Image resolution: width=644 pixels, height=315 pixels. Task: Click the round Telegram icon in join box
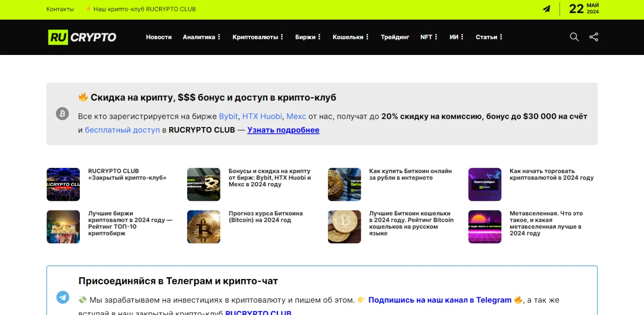[x=63, y=297]
